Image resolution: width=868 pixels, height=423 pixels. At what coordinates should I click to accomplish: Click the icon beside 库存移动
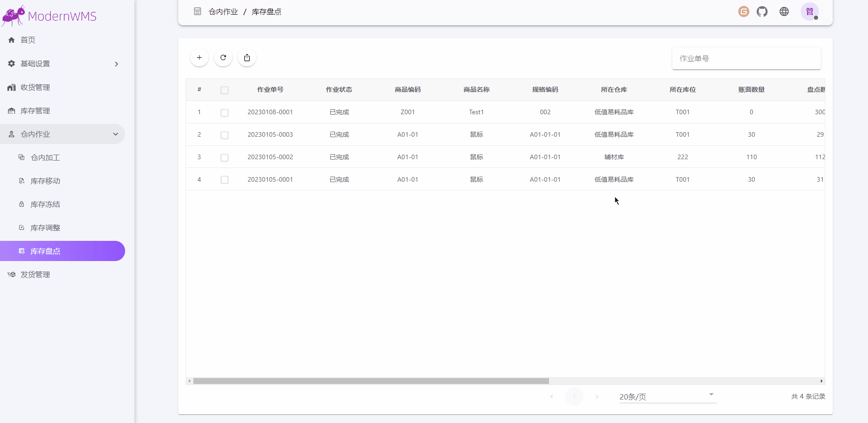pos(22,181)
